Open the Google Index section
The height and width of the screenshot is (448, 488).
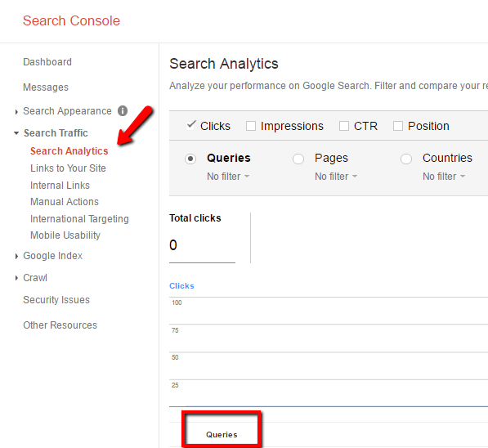coord(52,256)
